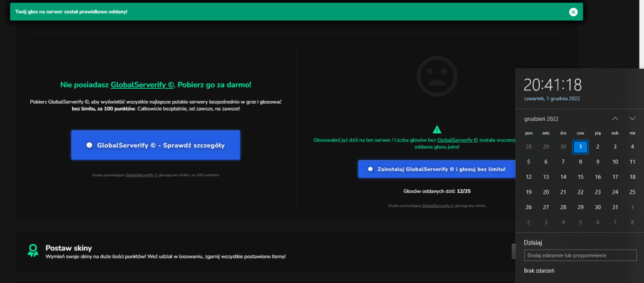The image size is (644, 283).
Task: Click Głosów oddanych dziś 12/25 counter
Action: click(x=437, y=191)
